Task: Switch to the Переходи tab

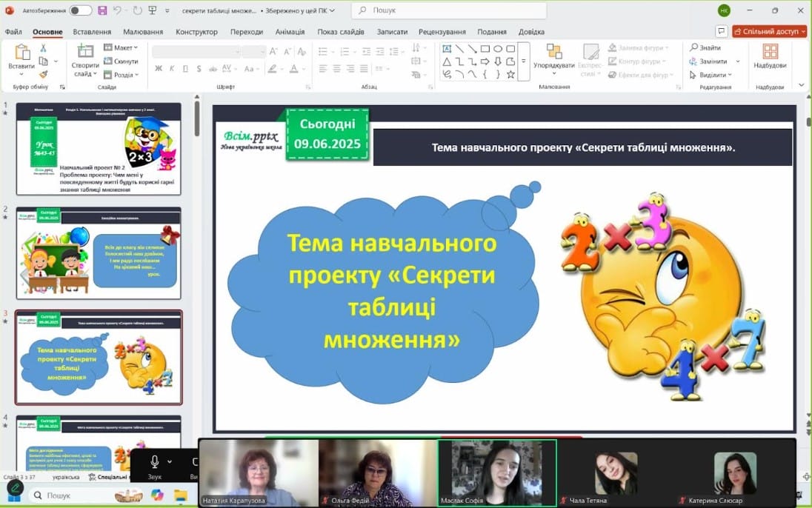Action: pos(247,32)
